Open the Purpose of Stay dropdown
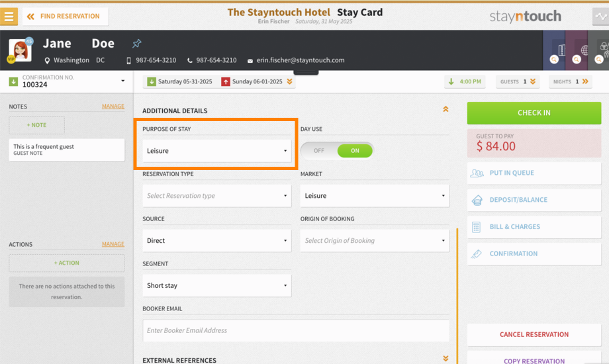The height and width of the screenshot is (364, 609). [216, 151]
